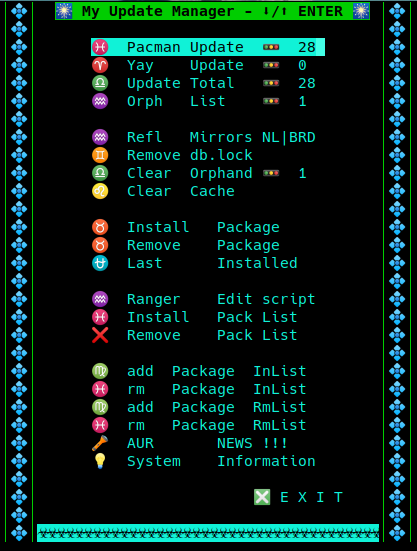
Task: Click the Aries icon beside Yay Update
Action: 100,65
